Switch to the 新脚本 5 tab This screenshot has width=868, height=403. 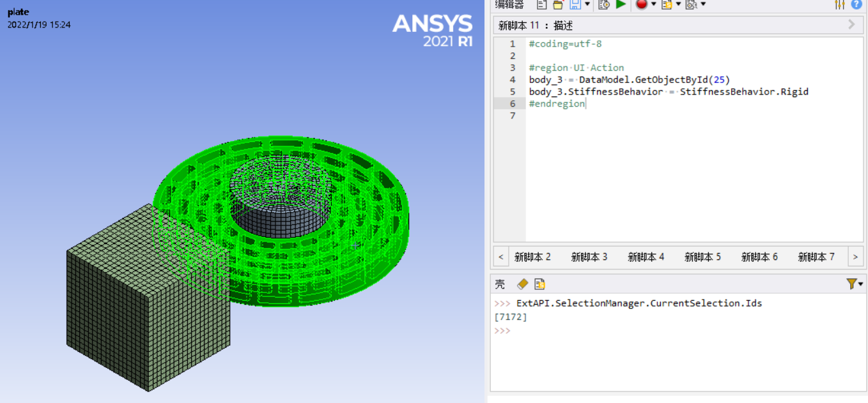coord(702,257)
